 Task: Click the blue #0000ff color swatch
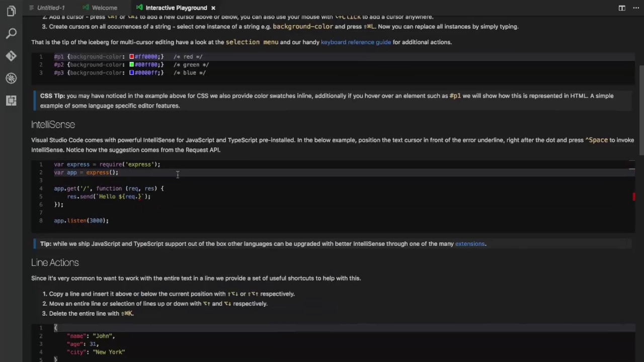(132, 73)
